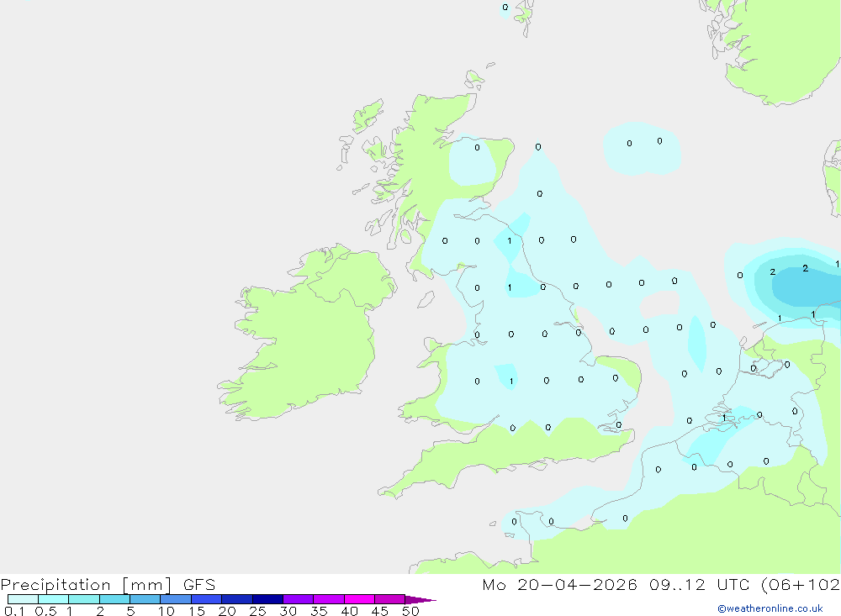This screenshot has width=841, height=616.
Task: Pick the 20–25 mm legend swatch
Action: pyautogui.click(x=236, y=599)
